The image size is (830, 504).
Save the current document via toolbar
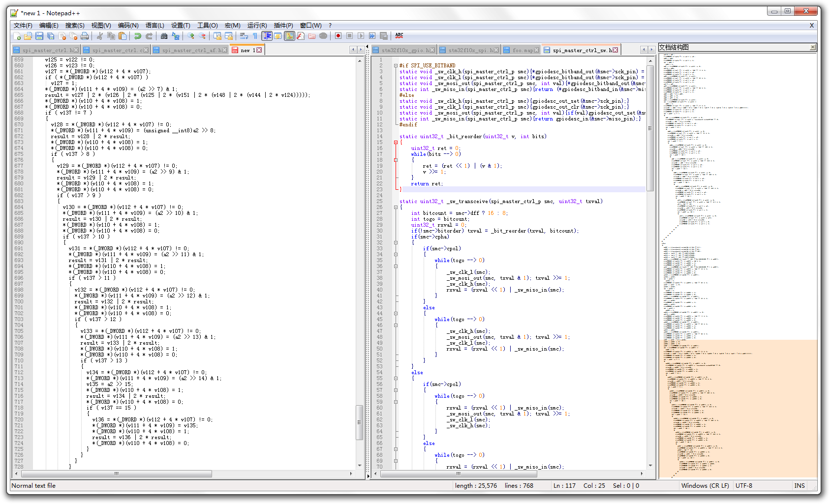pos(39,36)
